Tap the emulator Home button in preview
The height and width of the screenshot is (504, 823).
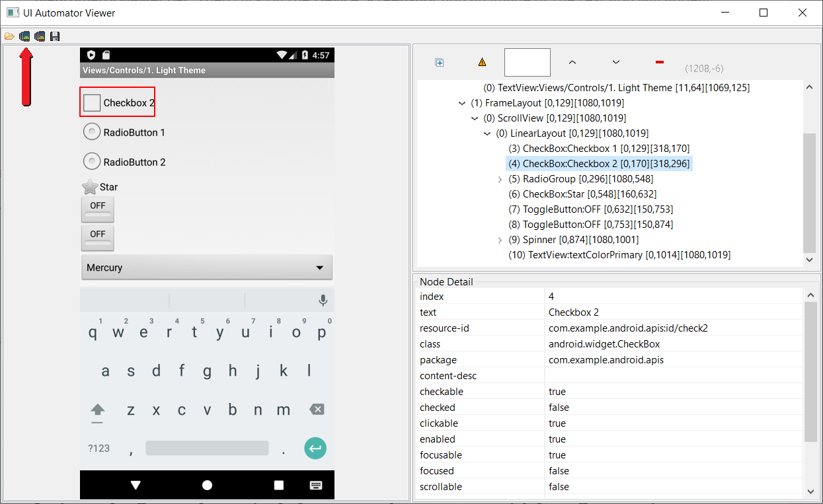pyautogui.click(x=207, y=484)
